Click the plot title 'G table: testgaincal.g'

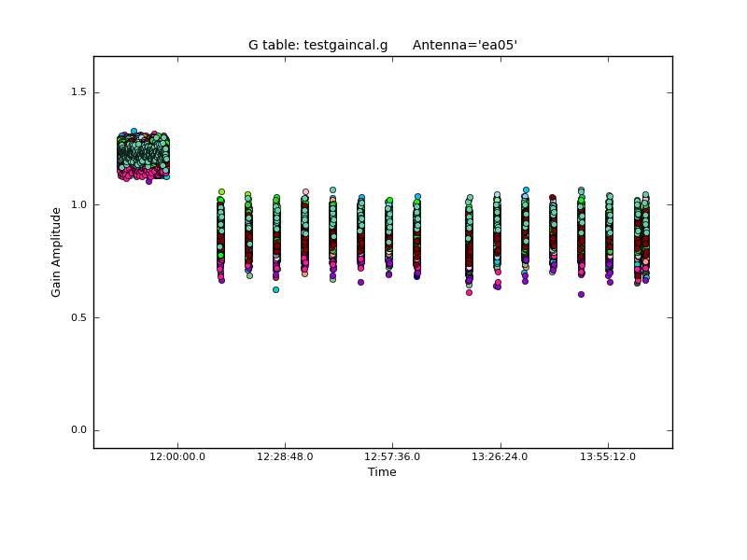click(317, 45)
